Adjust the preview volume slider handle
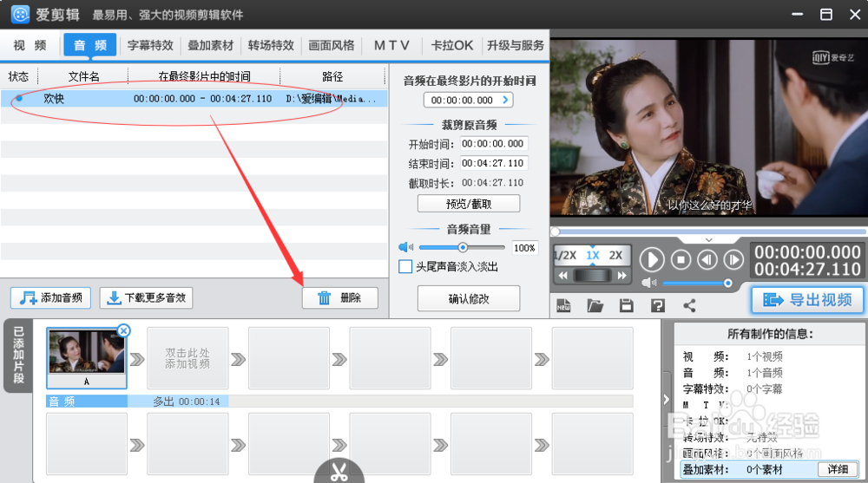This screenshot has width=868, height=483. click(x=728, y=284)
